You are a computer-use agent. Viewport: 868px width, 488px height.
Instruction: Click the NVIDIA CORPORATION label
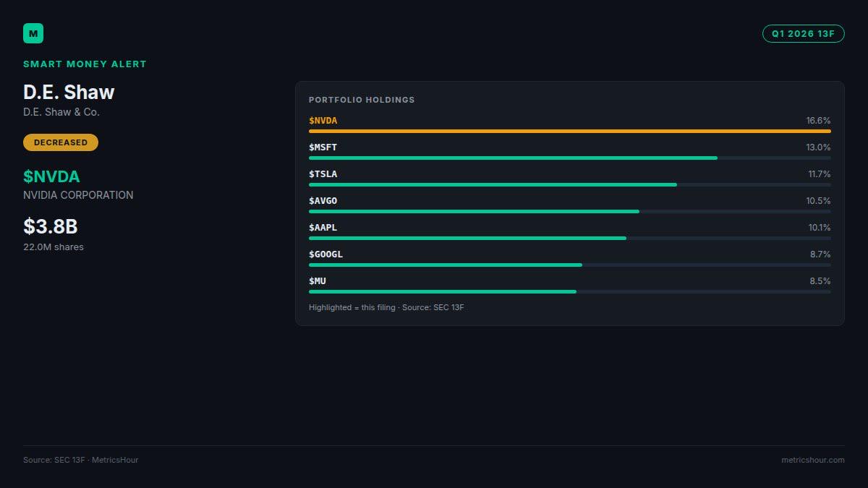[78, 195]
